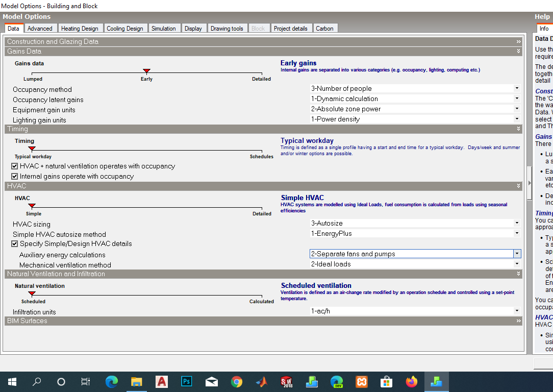This screenshot has width=553, height=392.
Task: Collapse the Gains Data section header
Action: [x=263, y=52]
